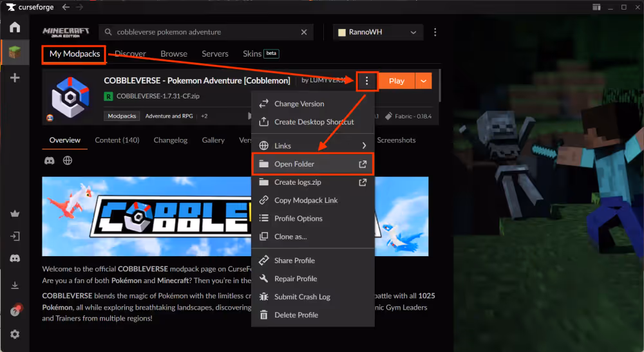The width and height of the screenshot is (644, 352).
Task: Open the Content (140) tab
Action: click(x=117, y=140)
